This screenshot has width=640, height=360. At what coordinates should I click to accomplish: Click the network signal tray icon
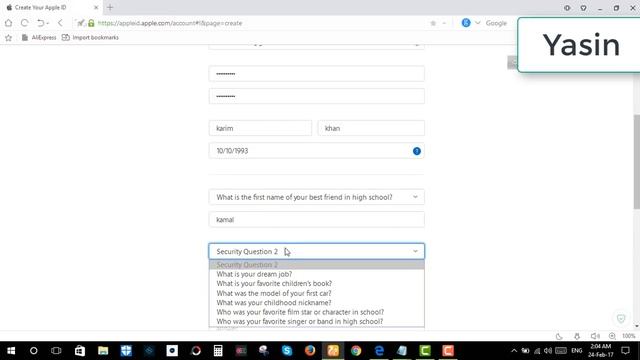(537, 351)
